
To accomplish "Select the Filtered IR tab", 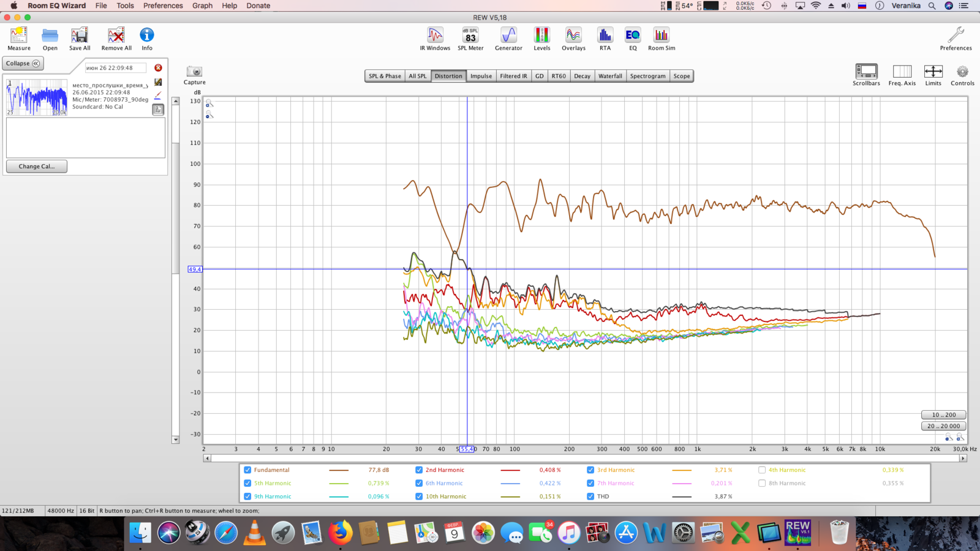I will [x=513, y=76].
